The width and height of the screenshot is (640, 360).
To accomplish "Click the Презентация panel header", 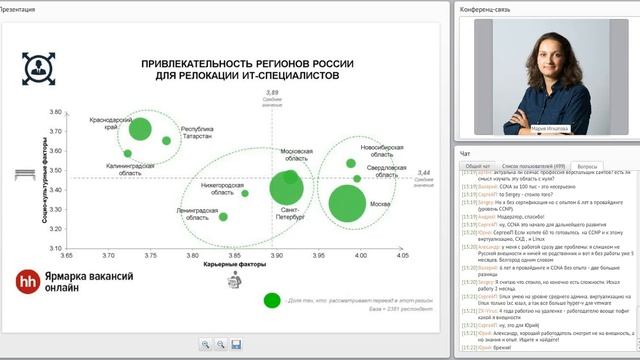I will point(17,9).
